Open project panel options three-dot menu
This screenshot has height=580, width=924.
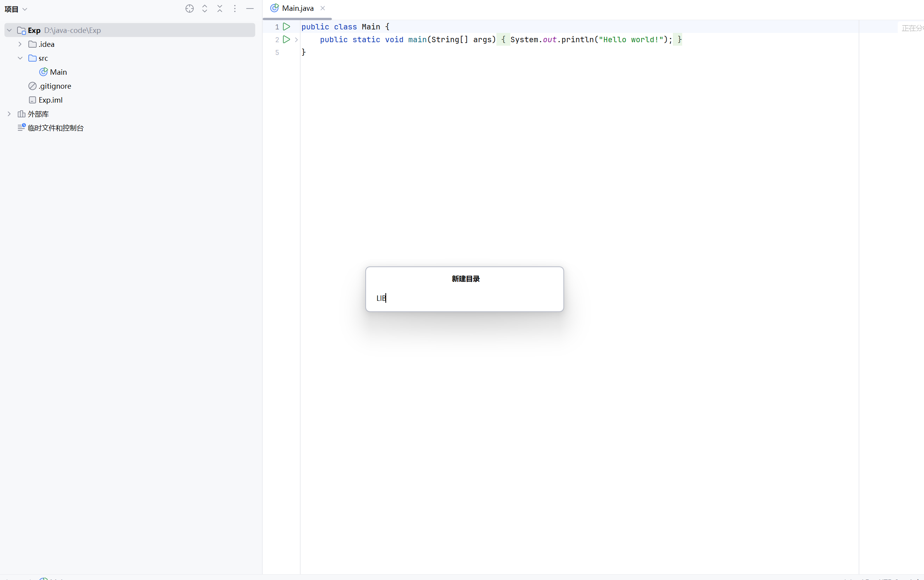(x=235, y=9)
